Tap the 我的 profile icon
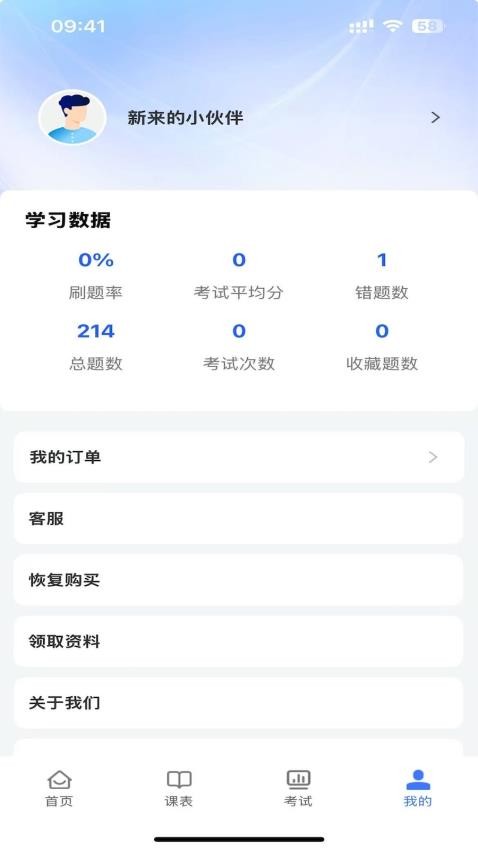Viewport: 478px width, 850px height. click(418, 780)
